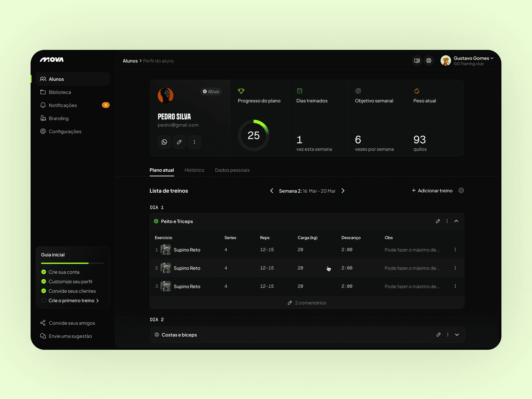532x399 pixels.
Task: Expand the Costas e biceps section
Action: pyautogui.click(x=457, y=334)
